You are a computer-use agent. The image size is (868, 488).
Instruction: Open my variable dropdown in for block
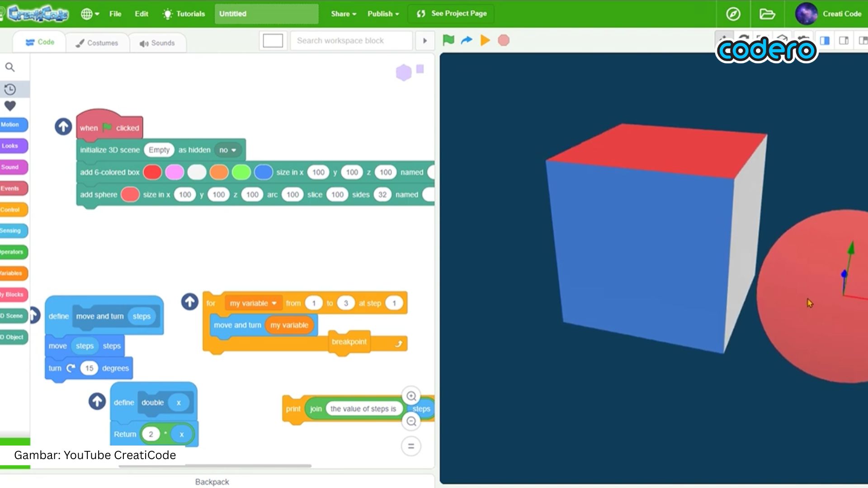253,304
